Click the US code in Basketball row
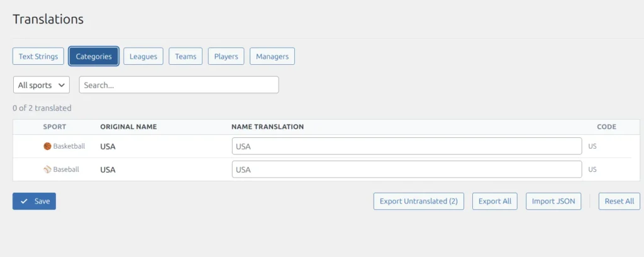Viewport: 644px width, 257px height. (x=592, y=146)
